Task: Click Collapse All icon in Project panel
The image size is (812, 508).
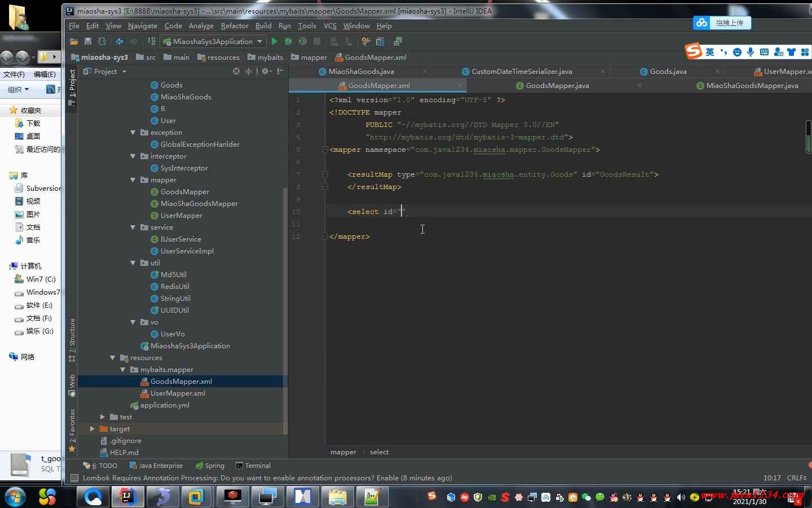Action: point(248,71)
